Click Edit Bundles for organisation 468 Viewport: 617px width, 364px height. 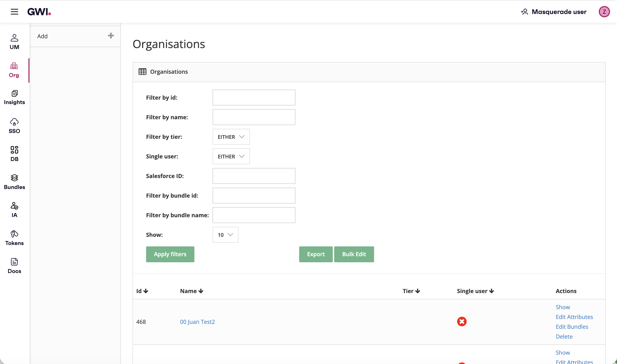point(572,327)
